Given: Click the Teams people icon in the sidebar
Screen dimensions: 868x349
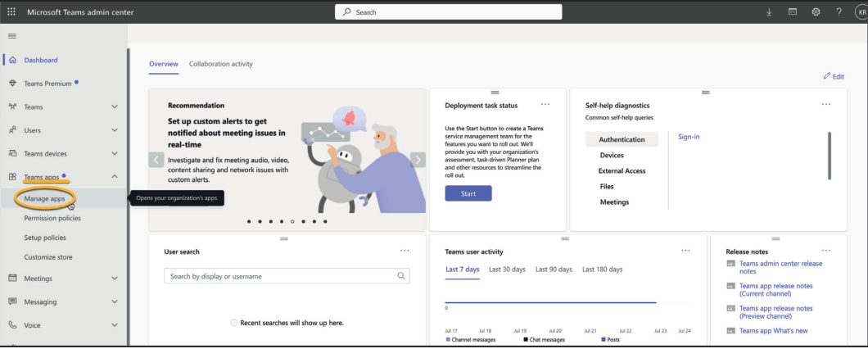Looking at the screenshot, I should [x=12, y=107].
